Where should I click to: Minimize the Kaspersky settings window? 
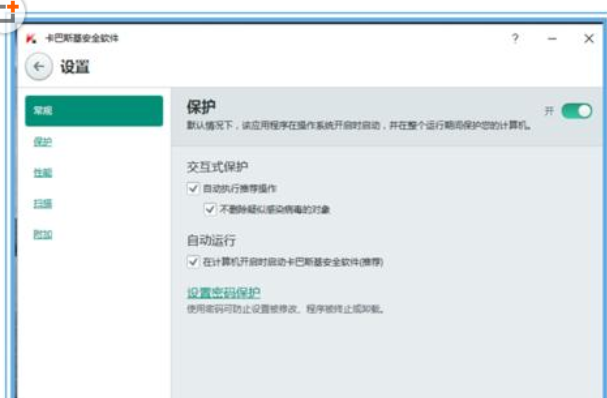click(552, 38)
